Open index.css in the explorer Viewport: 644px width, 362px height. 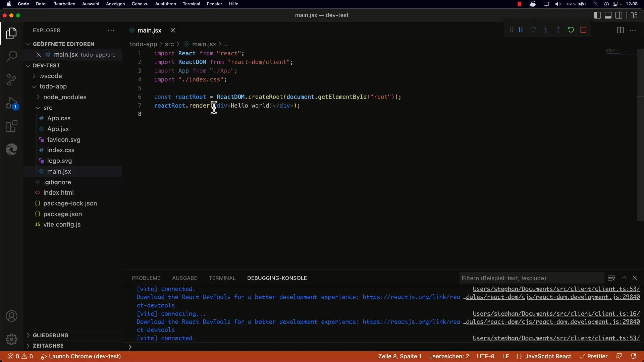(61, 150)
